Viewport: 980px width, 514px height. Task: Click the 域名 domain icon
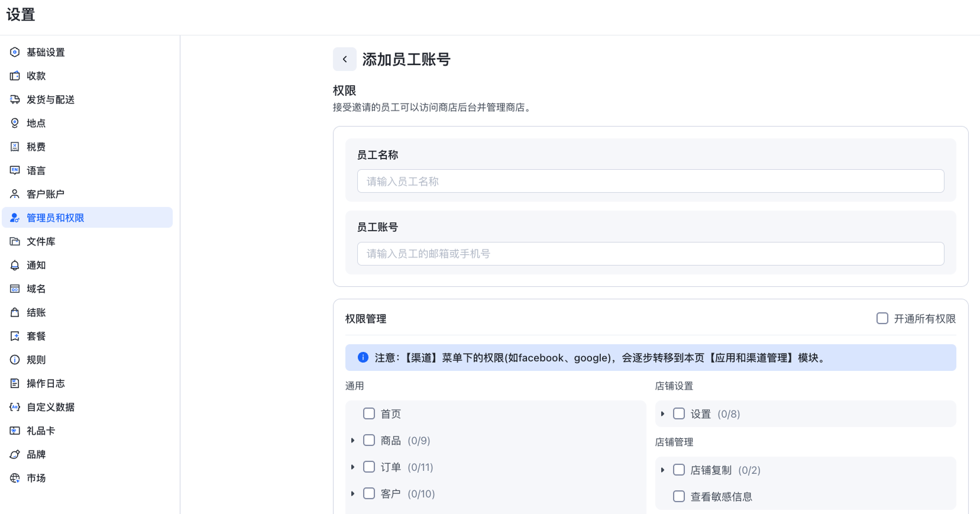(x=15, y=289)
